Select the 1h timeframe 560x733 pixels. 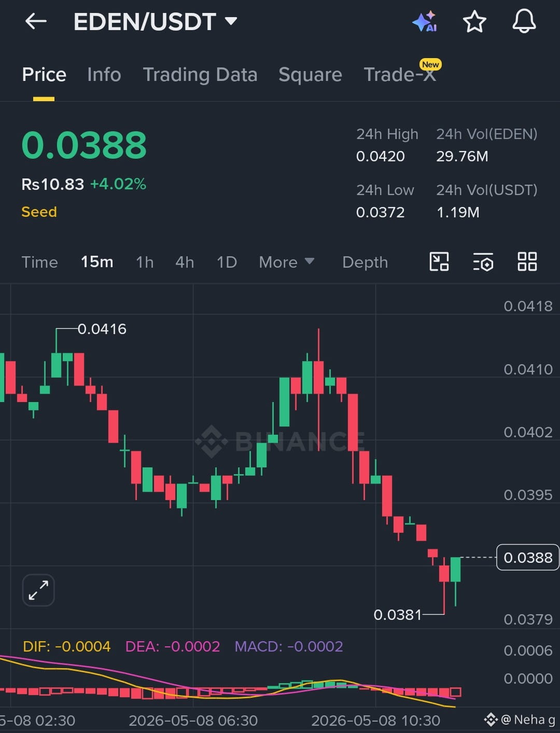tap(145, 262)
